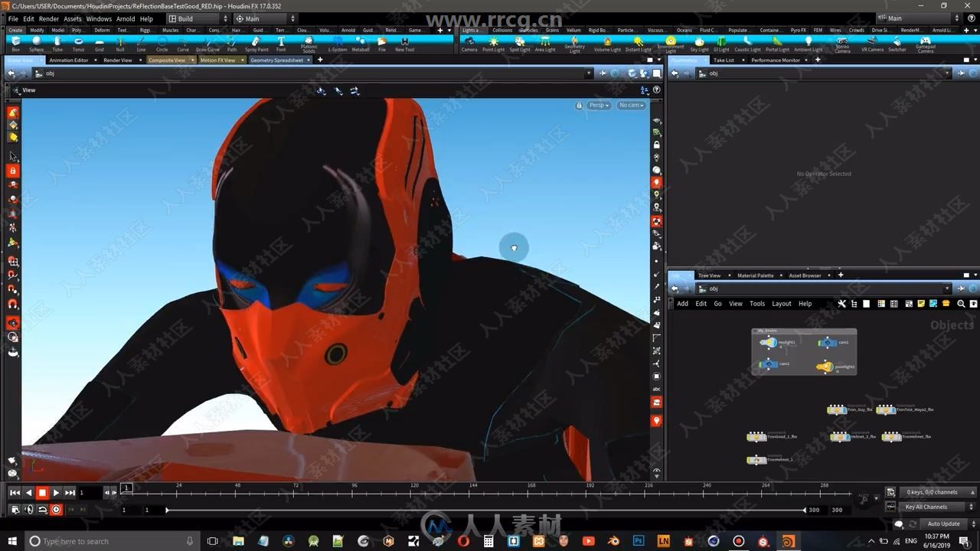Click the timeline frame 1 marker

(127, 487)
